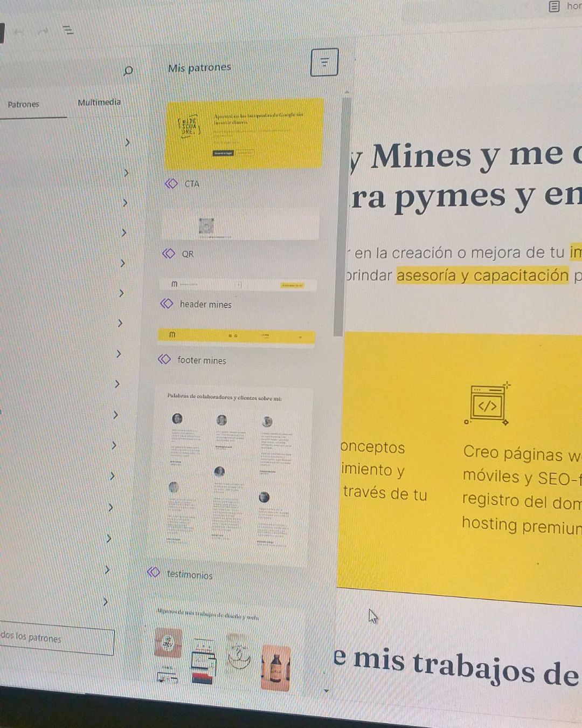Click the Redo arrow in the editor toolbar
Image resolution: width=582 pixels, height=728 pixels.
(x=44, y=31)
